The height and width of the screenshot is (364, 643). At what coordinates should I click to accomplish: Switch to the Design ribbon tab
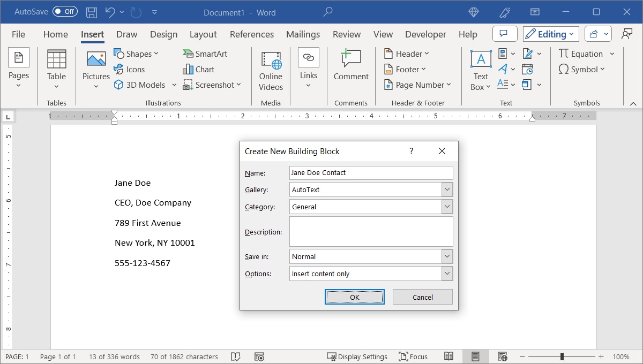tap(163, 34)
